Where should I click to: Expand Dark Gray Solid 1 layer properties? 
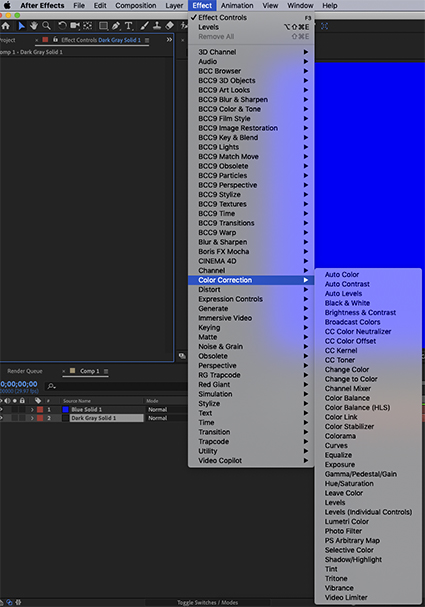tap(32, 418)
